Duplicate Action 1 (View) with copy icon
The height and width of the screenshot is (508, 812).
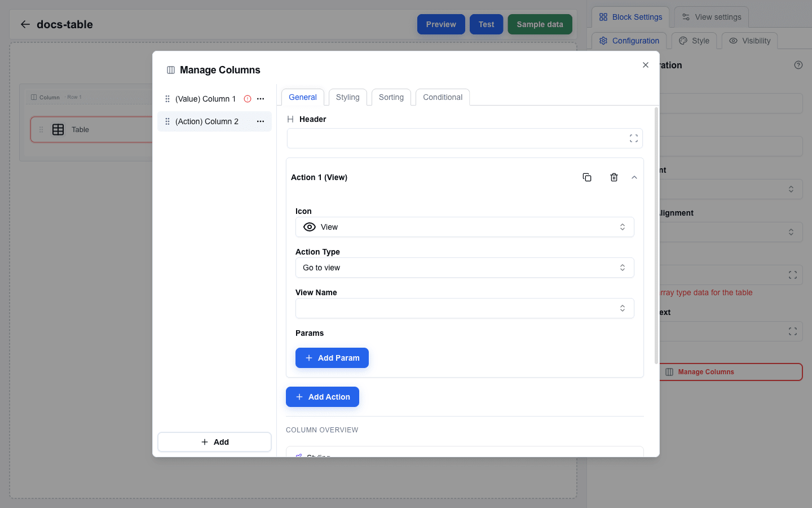[587, 177]
